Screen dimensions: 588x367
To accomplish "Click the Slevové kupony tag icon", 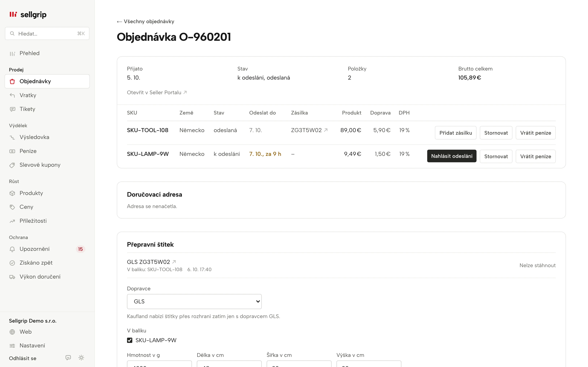I will tap(12, 165).
